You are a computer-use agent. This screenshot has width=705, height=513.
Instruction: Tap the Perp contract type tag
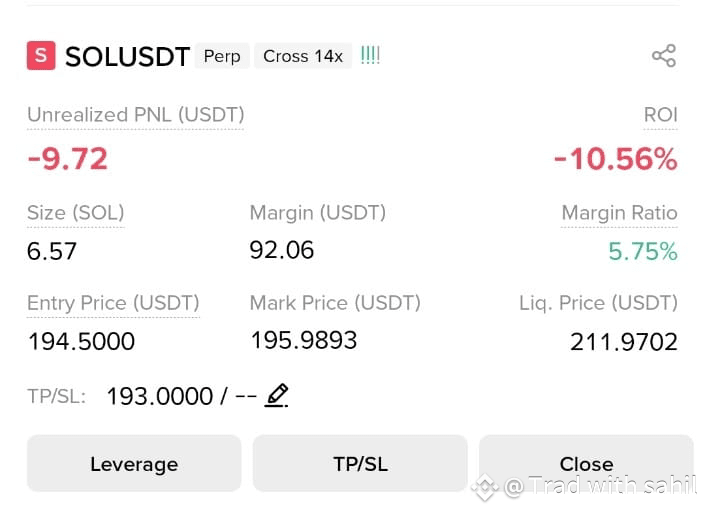(x=222, y=56)
